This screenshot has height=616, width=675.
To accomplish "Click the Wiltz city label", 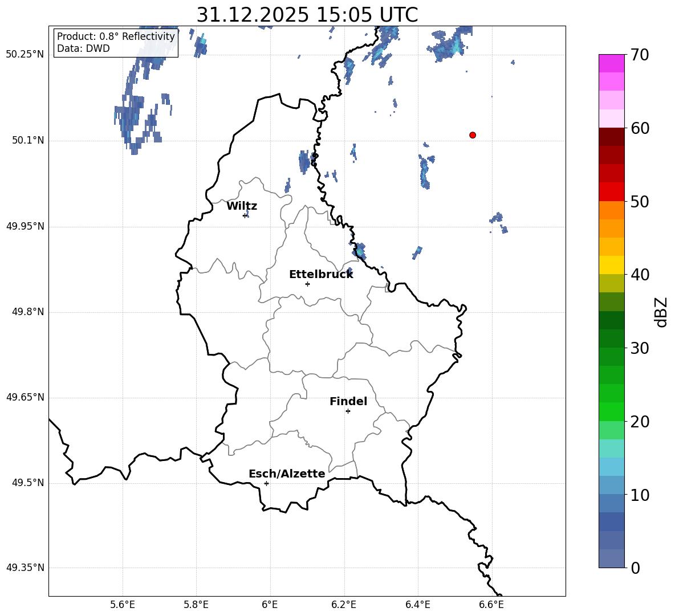I will (x=242, y=206).
